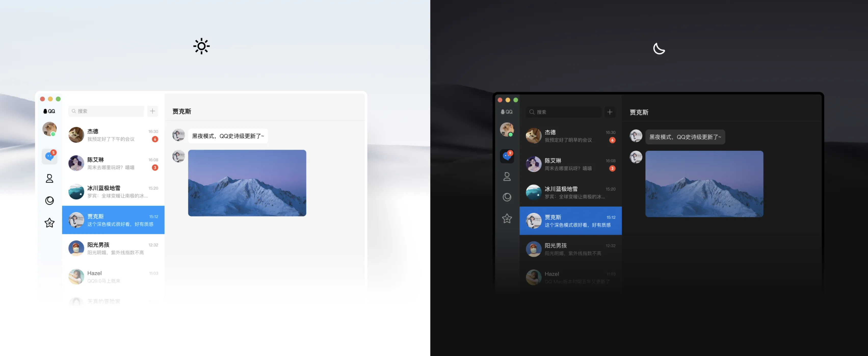
Task: Click the sun light-mode icon
Action: pos(201,46)
